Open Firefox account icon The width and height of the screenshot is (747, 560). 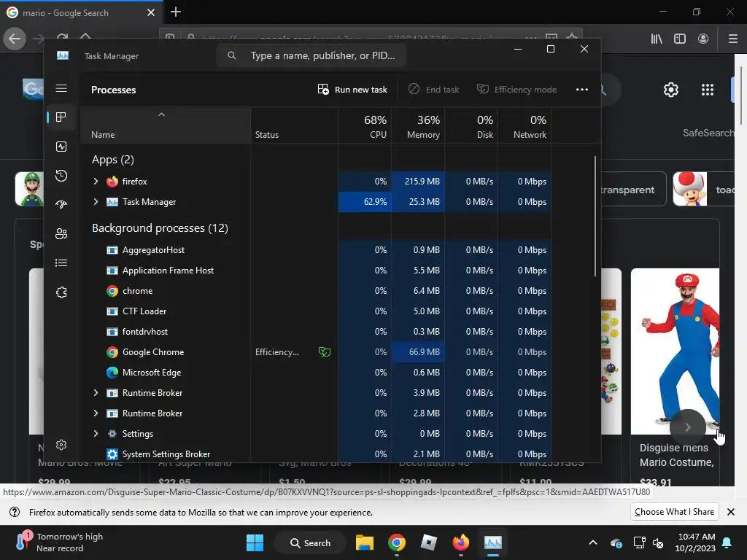703,39
